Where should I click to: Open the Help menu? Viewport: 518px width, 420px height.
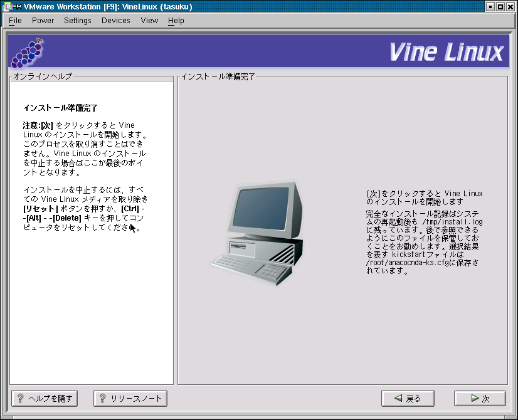(176, 21)
